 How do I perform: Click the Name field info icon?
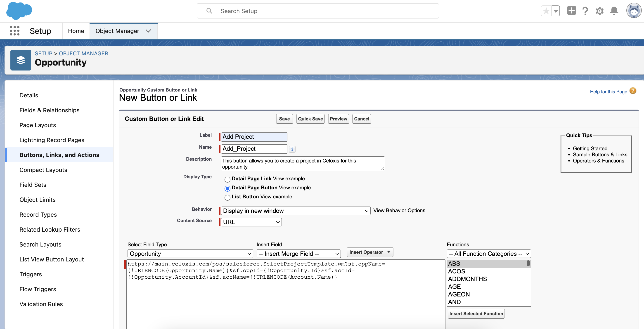click(x=292, y=149)
